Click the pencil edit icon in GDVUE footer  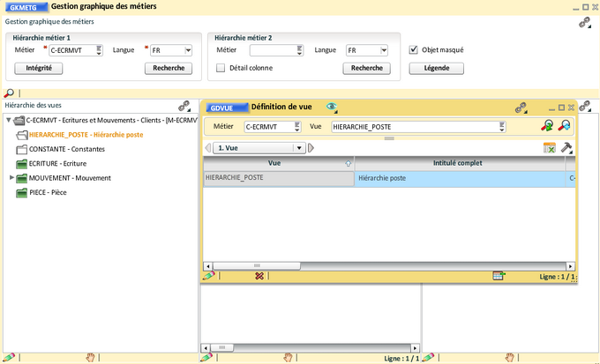208,276
